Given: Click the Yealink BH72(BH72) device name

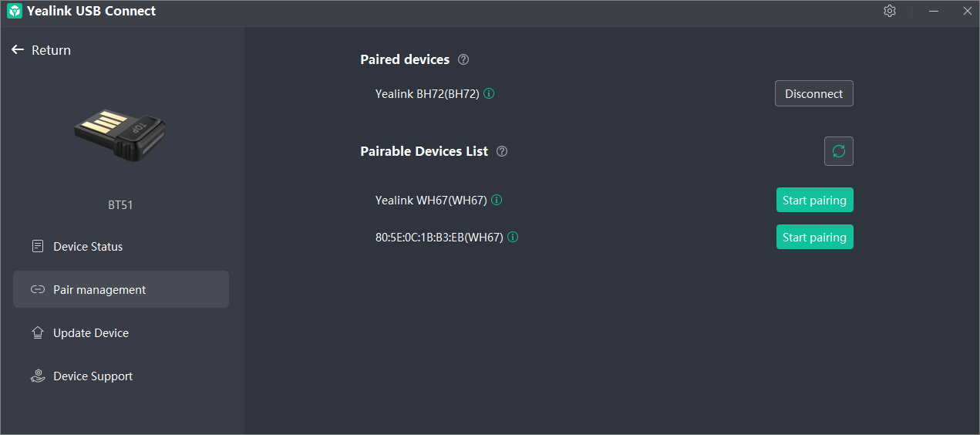Looking at the screenshot, I should (x=427, y=93).
